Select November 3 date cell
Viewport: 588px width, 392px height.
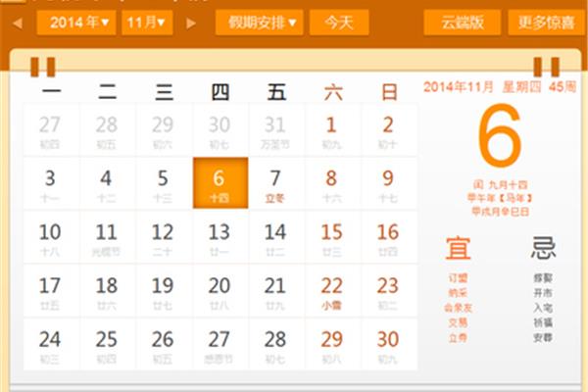(x=51, y=183)
